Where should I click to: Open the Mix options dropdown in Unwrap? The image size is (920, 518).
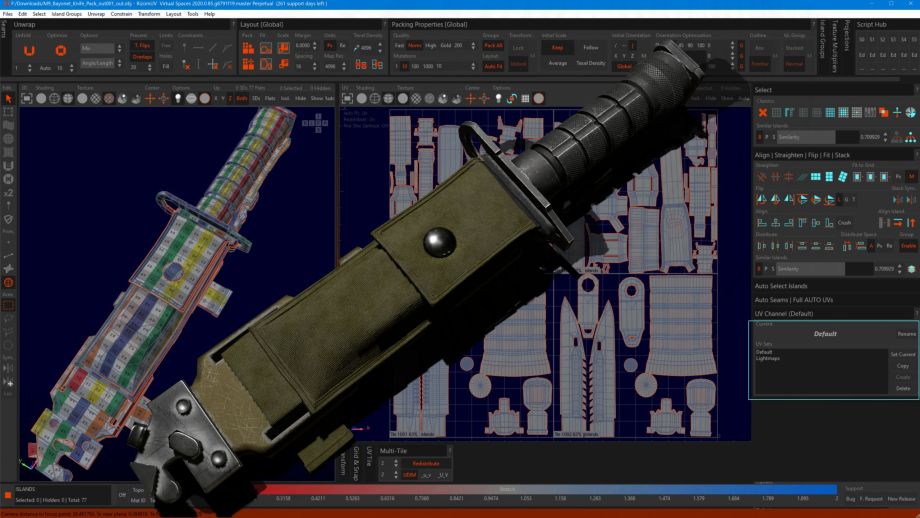pyautogui.click(x=97, y=48)
